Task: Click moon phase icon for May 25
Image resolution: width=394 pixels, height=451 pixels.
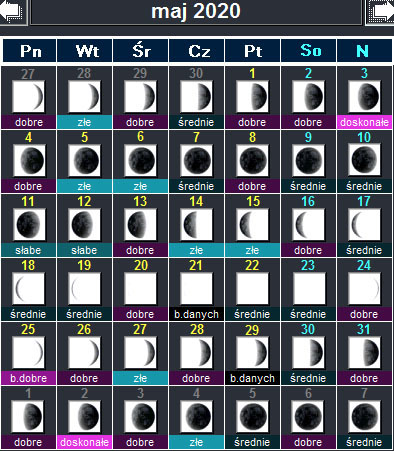Action: 29,352
